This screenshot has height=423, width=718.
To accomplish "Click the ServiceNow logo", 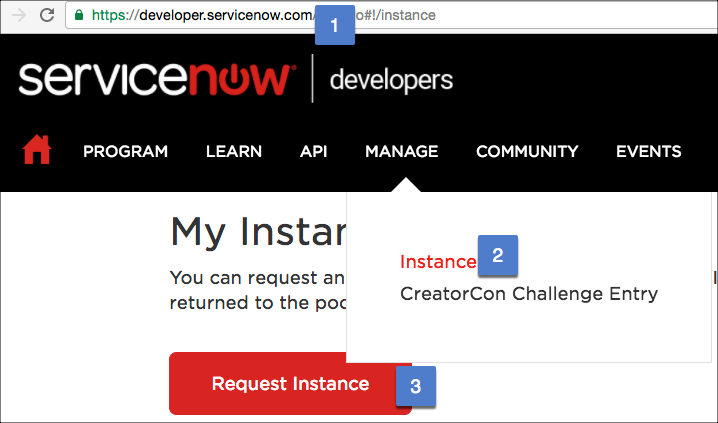I will click(x=157, y=80).
